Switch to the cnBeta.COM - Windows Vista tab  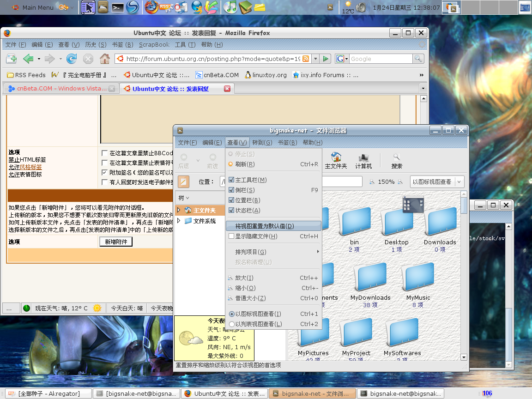62,89
